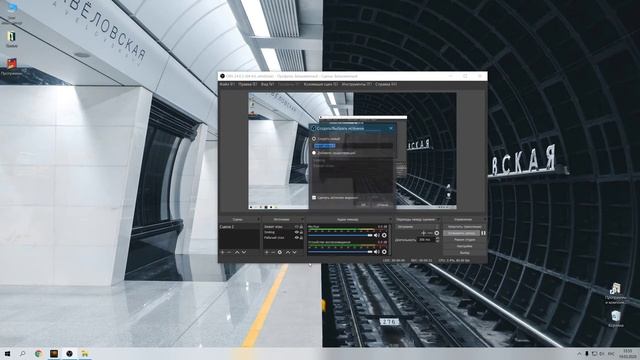The image size is (640, 360).
Task: Toggle the "Сделать источник видимым" checkbox
Action: 314,198
